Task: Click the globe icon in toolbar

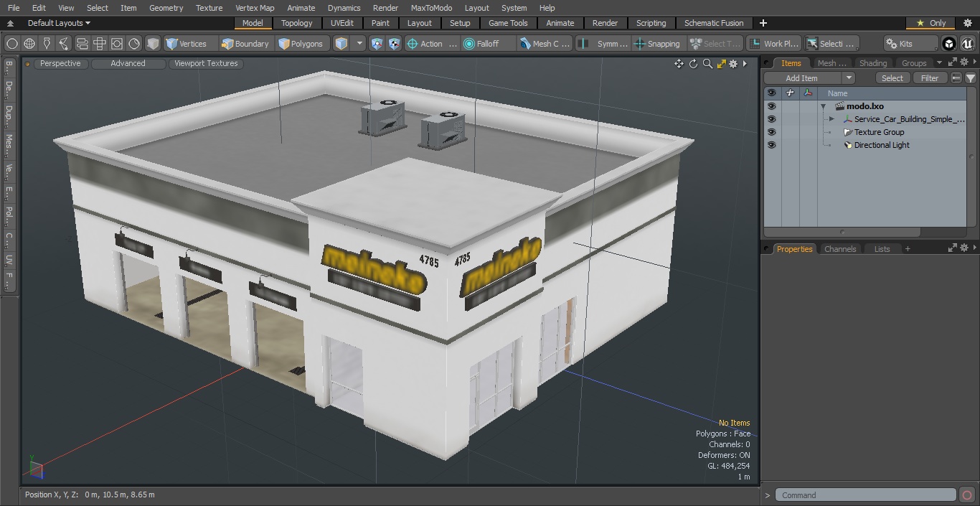Action: click(x=29, y=44)
